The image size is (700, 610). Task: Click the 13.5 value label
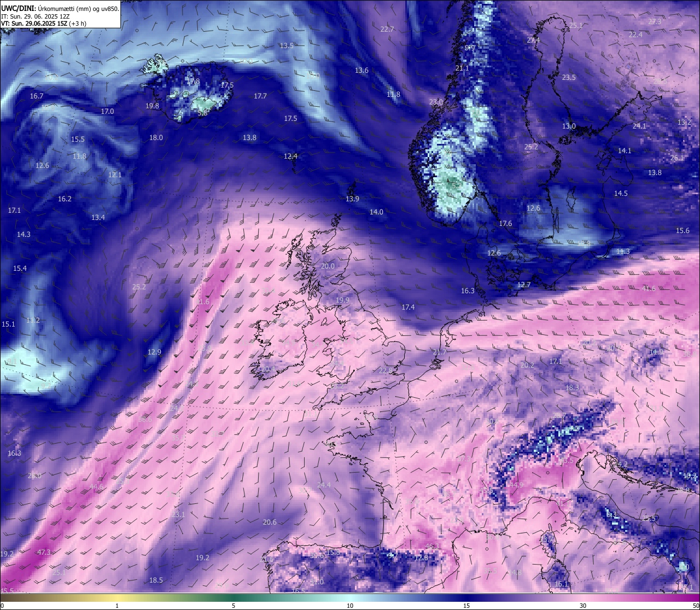287,46
